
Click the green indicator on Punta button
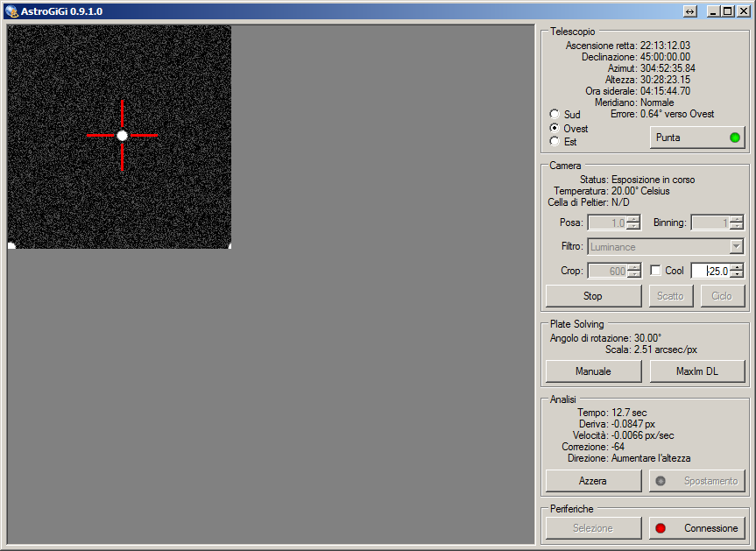(x=734, y=138)
